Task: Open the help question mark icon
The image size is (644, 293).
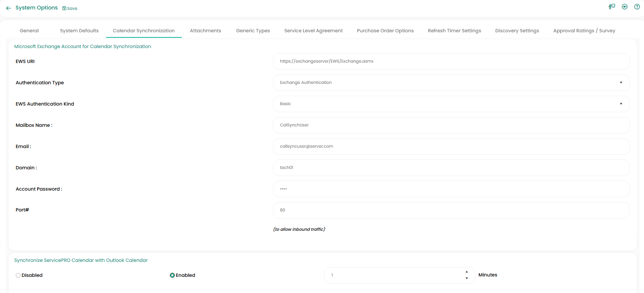Action: click(x=637, y=7)
